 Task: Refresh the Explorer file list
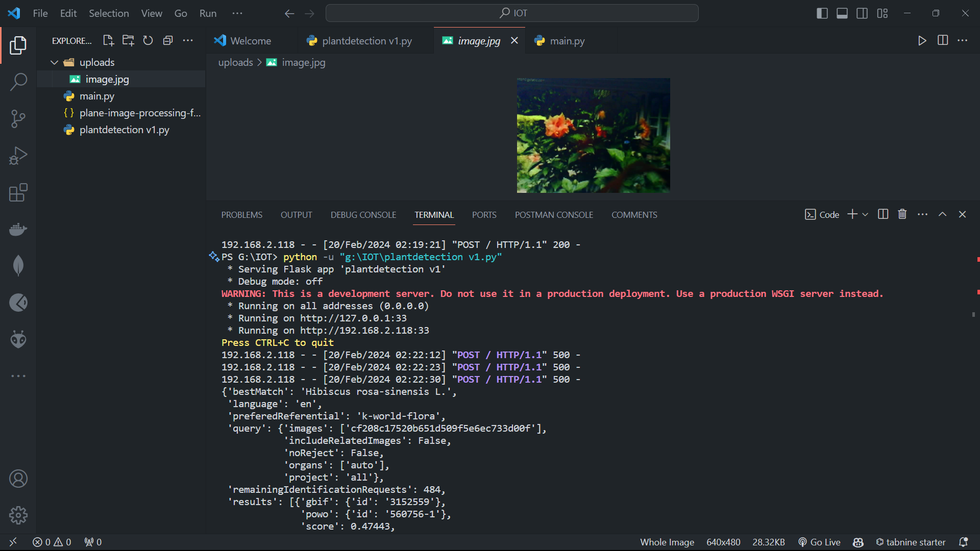pos(148,41)
